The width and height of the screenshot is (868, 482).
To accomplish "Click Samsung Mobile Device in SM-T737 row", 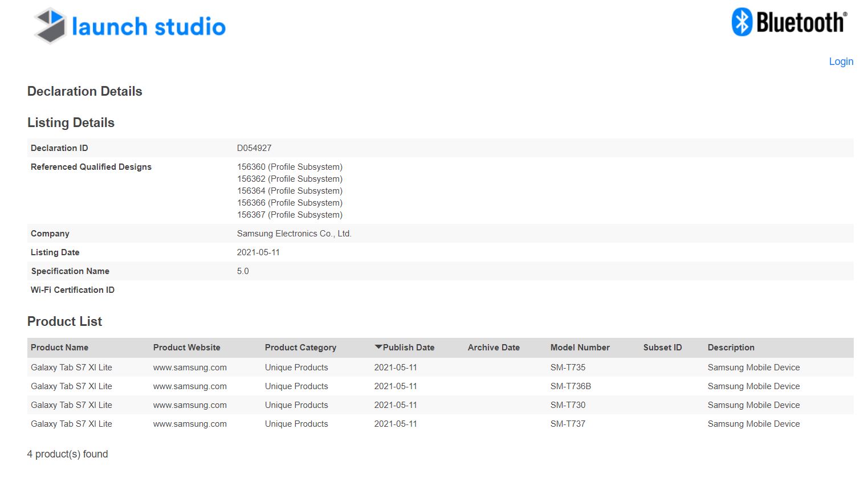I will (x=753, y=424).
